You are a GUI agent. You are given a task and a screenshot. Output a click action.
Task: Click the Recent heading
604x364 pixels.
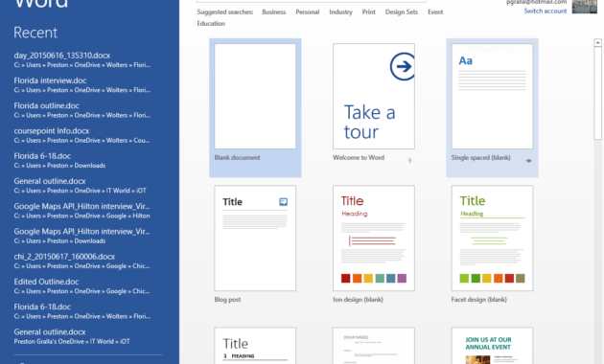(35, 33)
